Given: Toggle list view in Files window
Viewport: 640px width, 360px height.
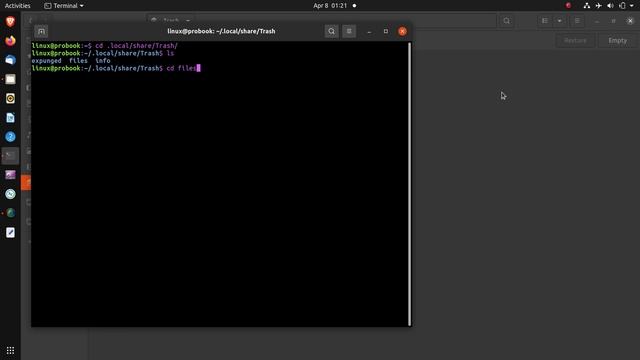Looking at the screenshot, I should 545,21.
